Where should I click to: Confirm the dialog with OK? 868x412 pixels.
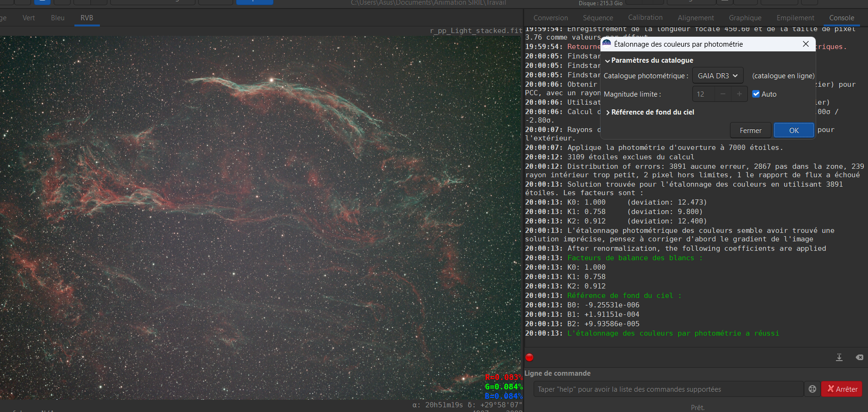pyautogui.click(x=794, y=131)
